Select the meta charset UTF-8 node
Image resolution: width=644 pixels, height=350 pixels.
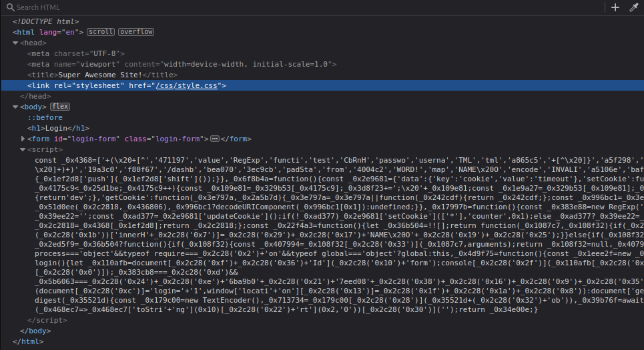coord(76,53)
